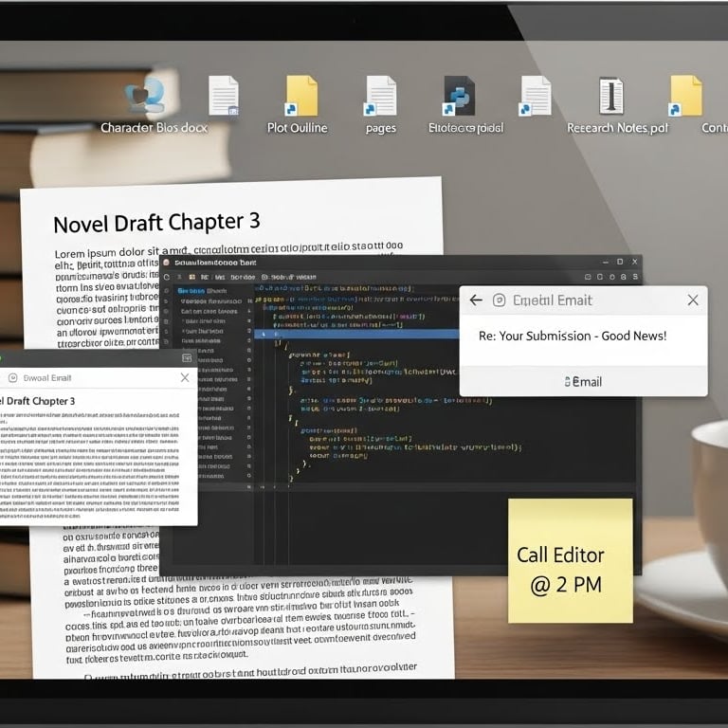
Task: Dismiss the Good News email notification
Action: [693, 300]
